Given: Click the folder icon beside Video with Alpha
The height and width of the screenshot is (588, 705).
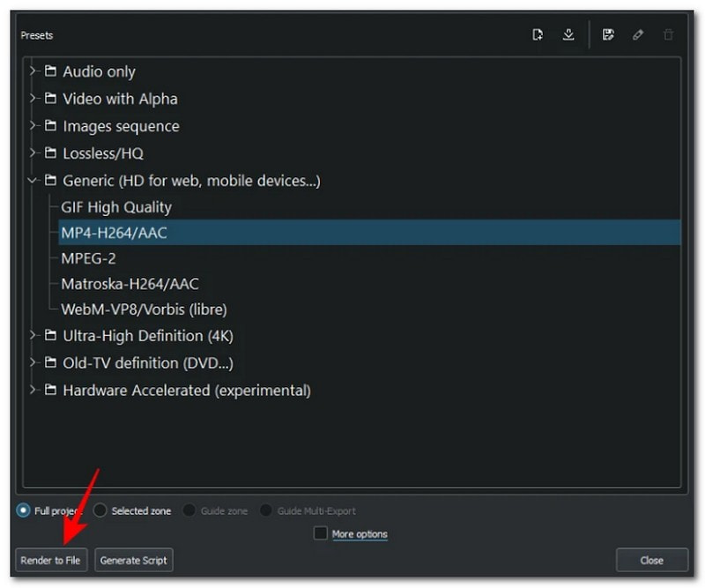Looking at the screenshot, I should 51,99.
